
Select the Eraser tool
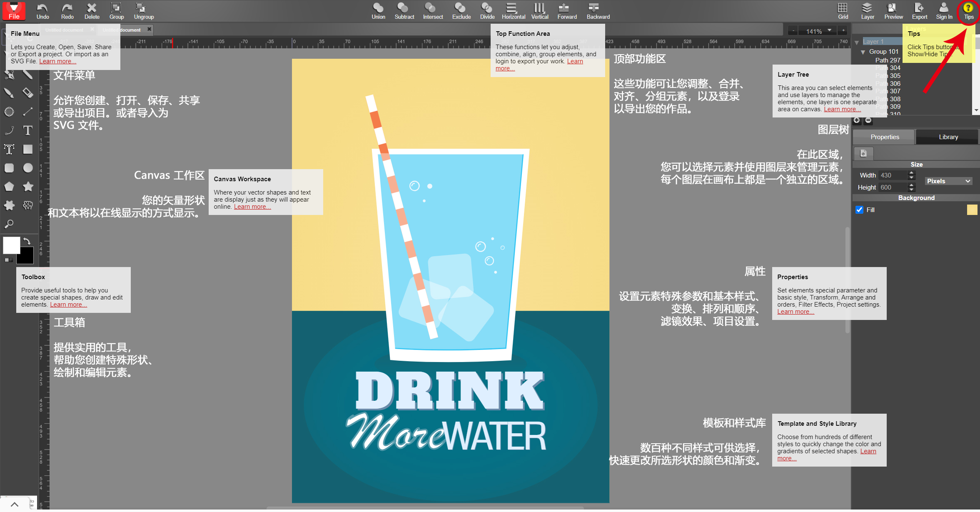(x=28, y=93)
